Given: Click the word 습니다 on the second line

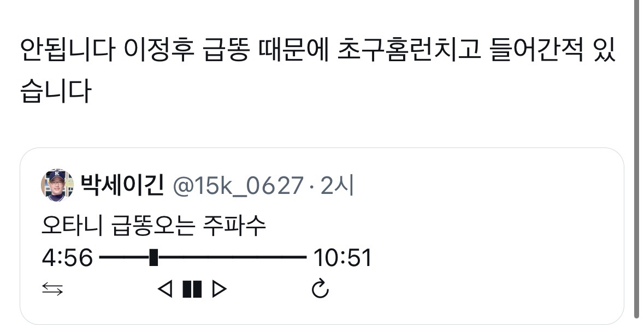Looking at the screenshot, I should (56, 91).
